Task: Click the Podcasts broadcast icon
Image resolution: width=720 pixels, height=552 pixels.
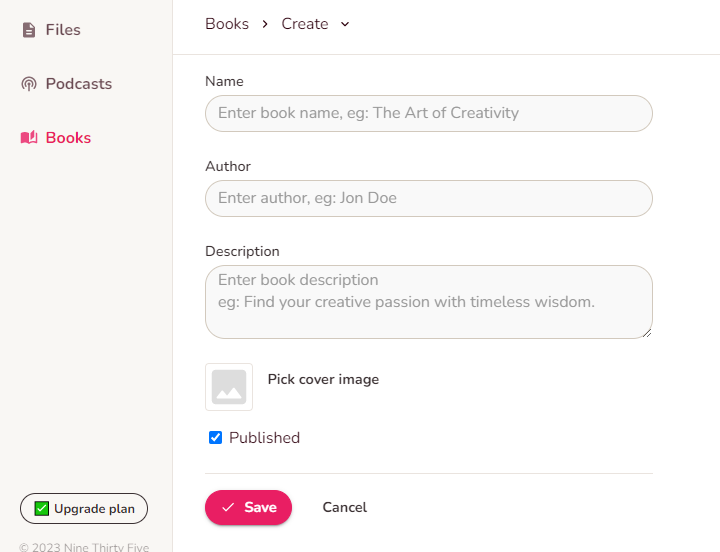Action: [29, 84]
